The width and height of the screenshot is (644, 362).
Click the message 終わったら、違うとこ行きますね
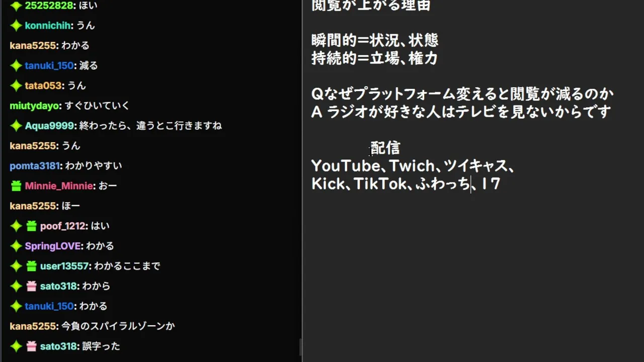pos(151,126)
